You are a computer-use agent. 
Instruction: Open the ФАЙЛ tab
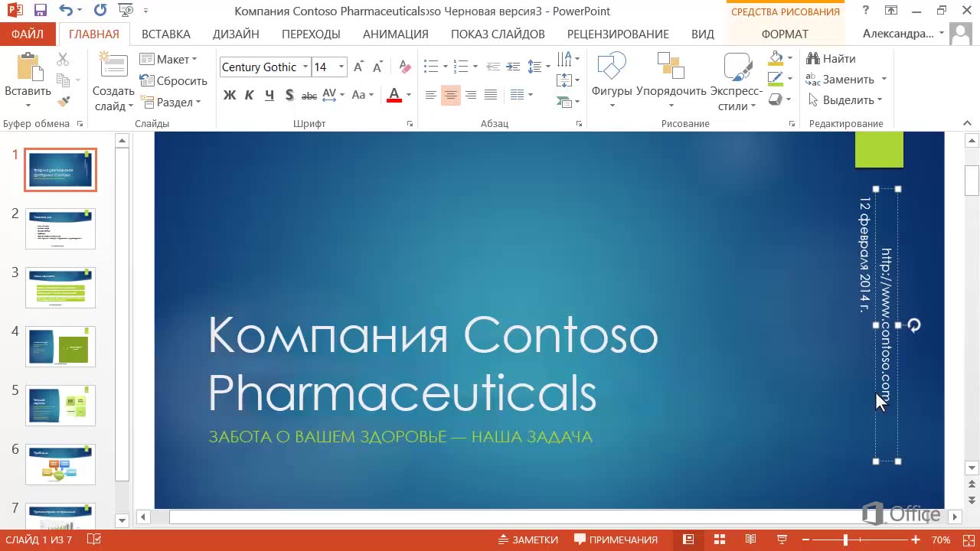coord(28,34)
